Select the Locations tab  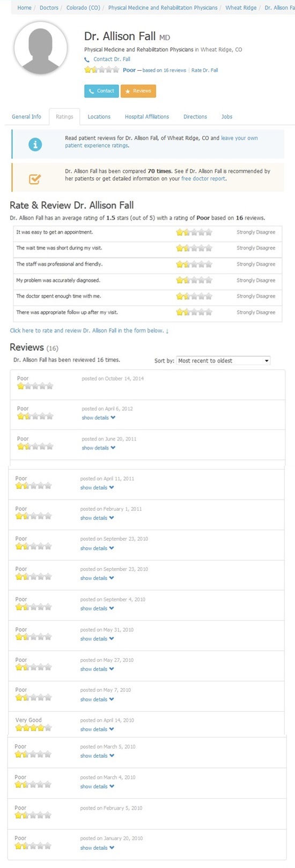click(99, 117)
